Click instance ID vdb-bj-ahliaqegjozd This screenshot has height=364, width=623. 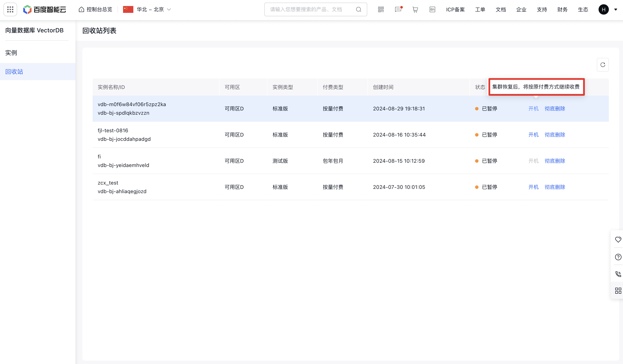coord(122,191)
